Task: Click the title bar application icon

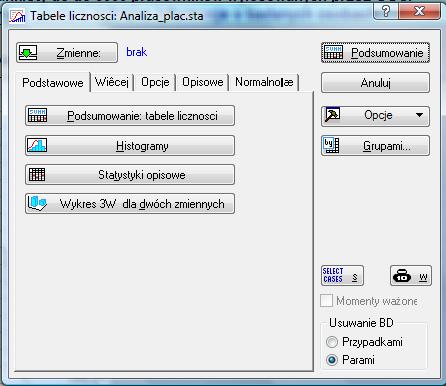Action: tap(17, 16)
